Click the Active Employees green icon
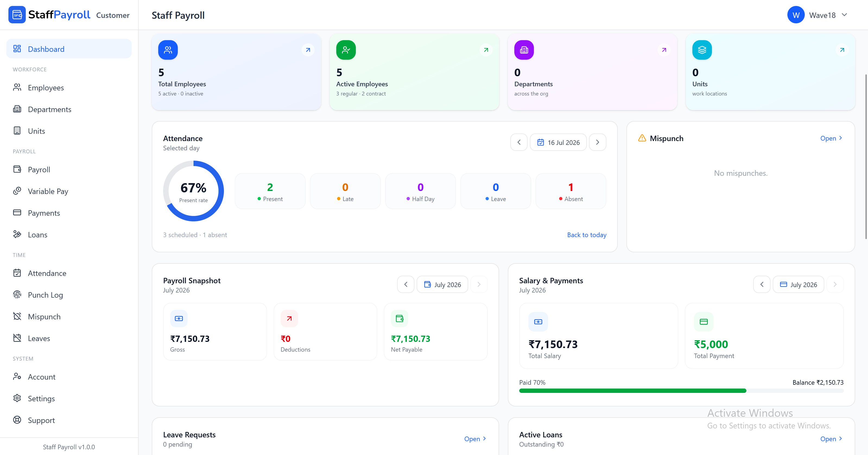The image size is (868, 455). tap(346, 50)
